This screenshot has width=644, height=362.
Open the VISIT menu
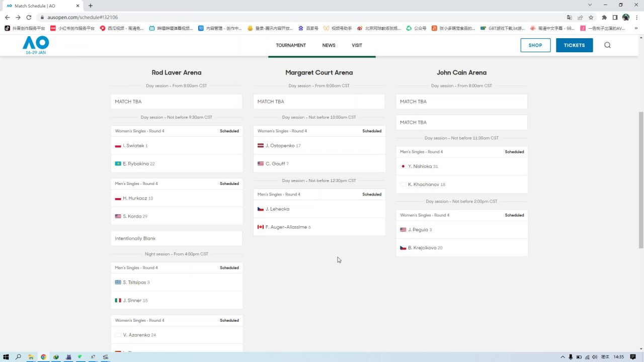[357, 45]
